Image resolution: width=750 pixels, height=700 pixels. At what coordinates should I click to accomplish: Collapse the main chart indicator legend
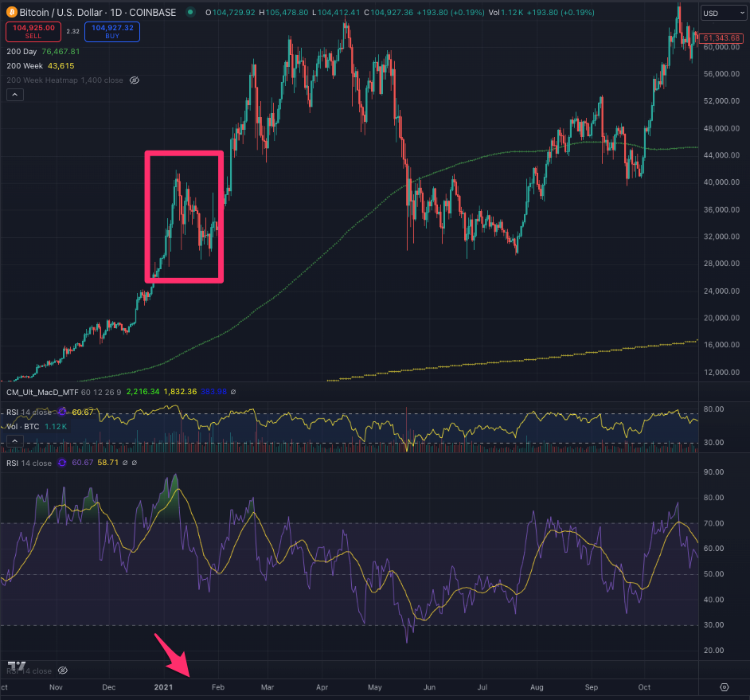tap(15, 95)
